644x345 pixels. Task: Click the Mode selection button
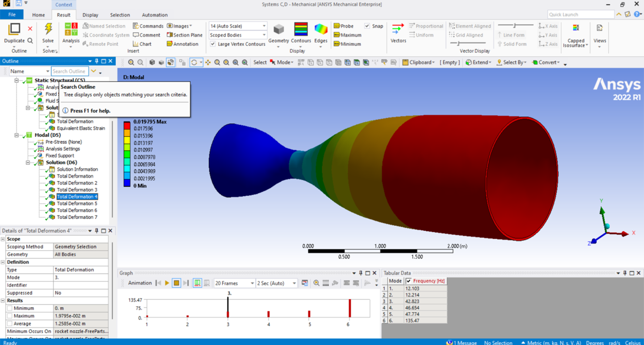point(281,63)
